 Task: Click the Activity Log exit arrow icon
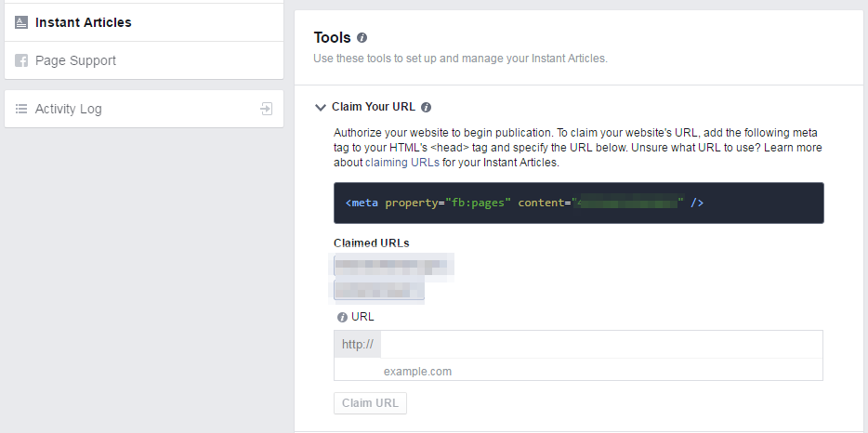[x=267, y=109]
